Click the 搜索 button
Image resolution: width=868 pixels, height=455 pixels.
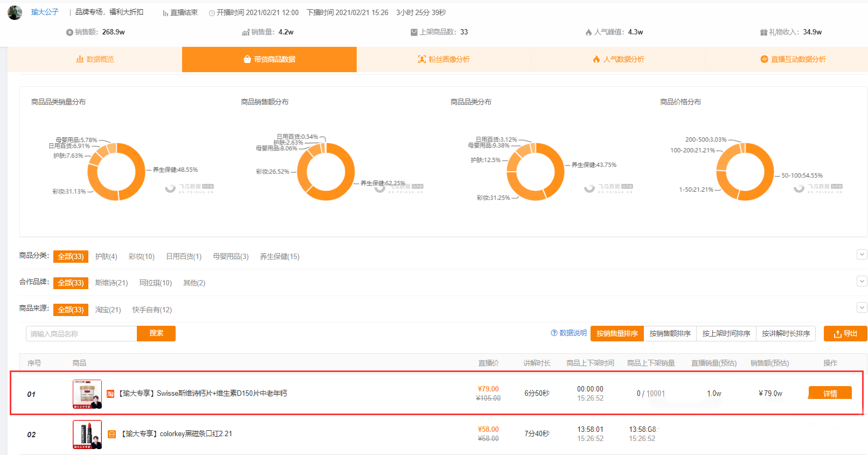(156, 333)
